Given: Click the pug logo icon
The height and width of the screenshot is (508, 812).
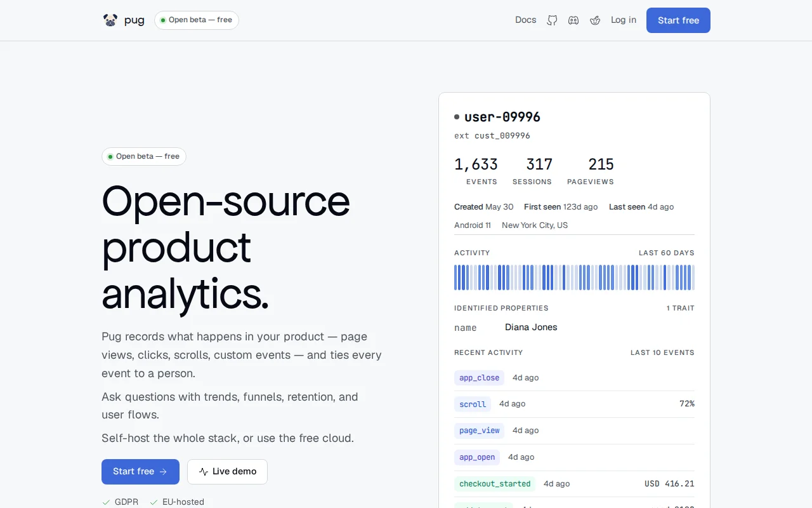Looking at the screenshot, I should (x=110, y=20).
